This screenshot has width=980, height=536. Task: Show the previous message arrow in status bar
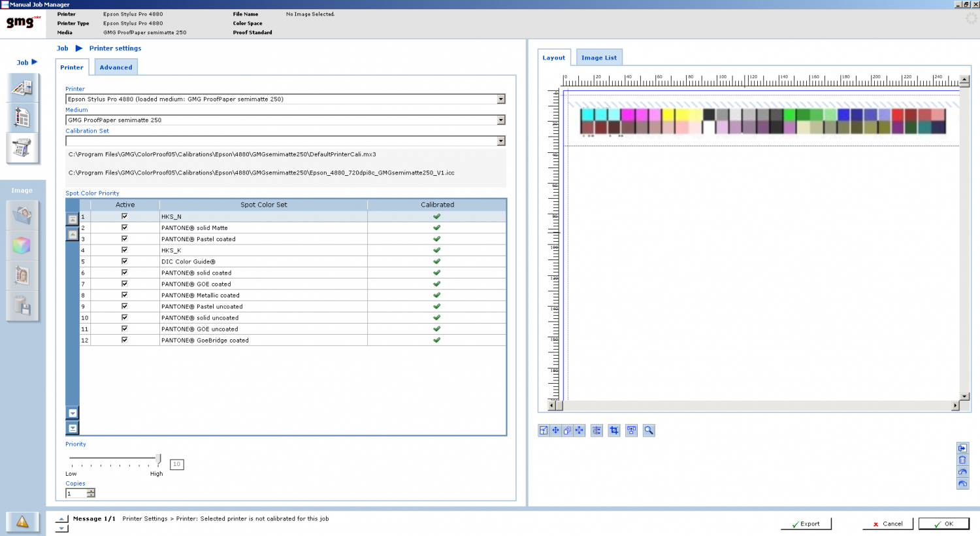point(61,518)
